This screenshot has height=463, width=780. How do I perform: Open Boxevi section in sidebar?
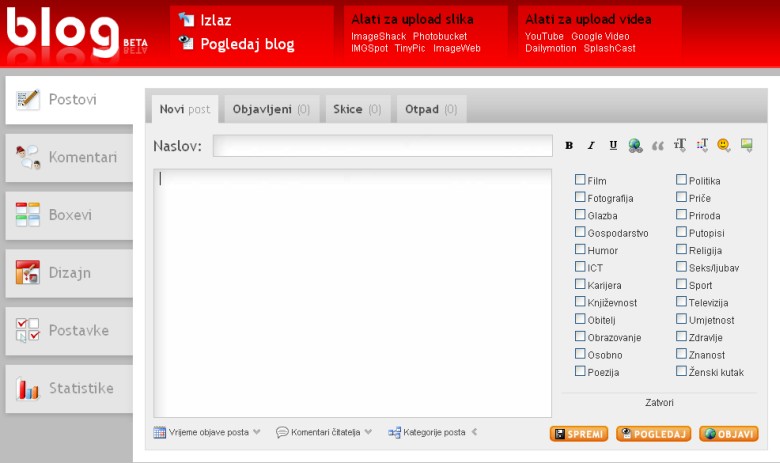[x=69, y=215]
